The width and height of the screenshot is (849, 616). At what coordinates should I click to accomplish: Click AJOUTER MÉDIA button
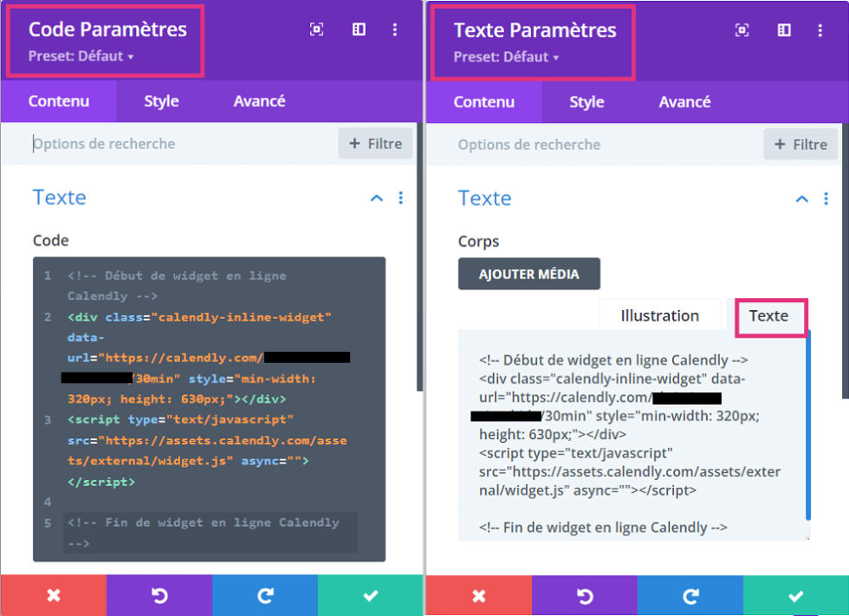click(529, 274)
